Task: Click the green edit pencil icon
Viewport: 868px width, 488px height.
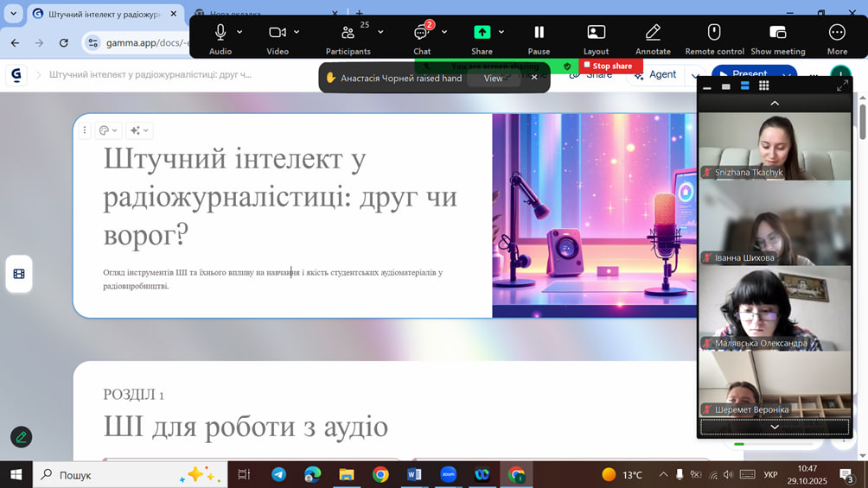Action: pos(21,436)
